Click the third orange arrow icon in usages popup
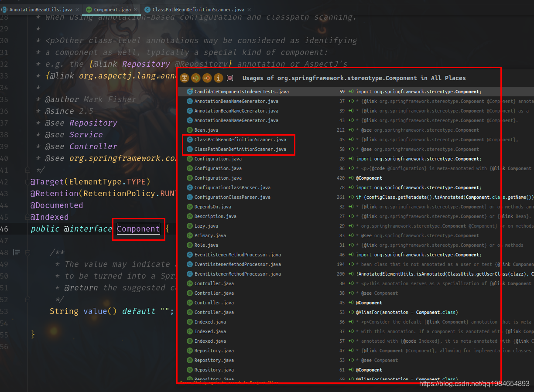534x392 pixels. pyautogui.click(x=207, y=78)
